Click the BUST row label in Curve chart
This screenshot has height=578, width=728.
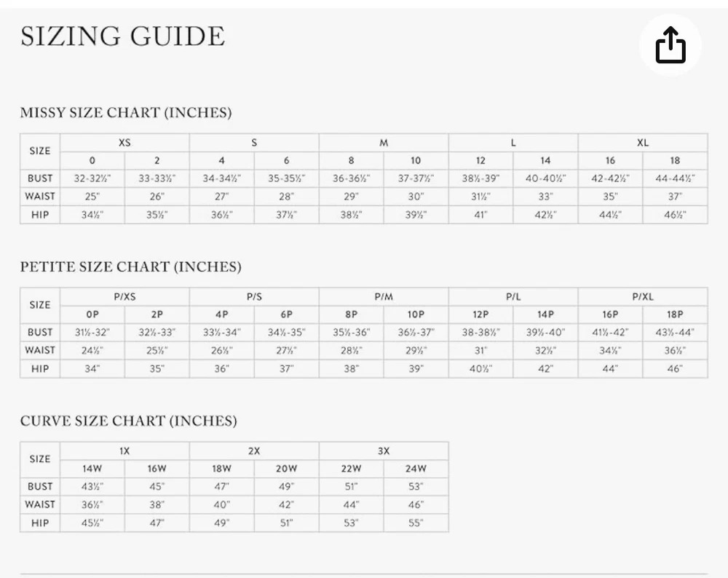click(x=40, y=486)
